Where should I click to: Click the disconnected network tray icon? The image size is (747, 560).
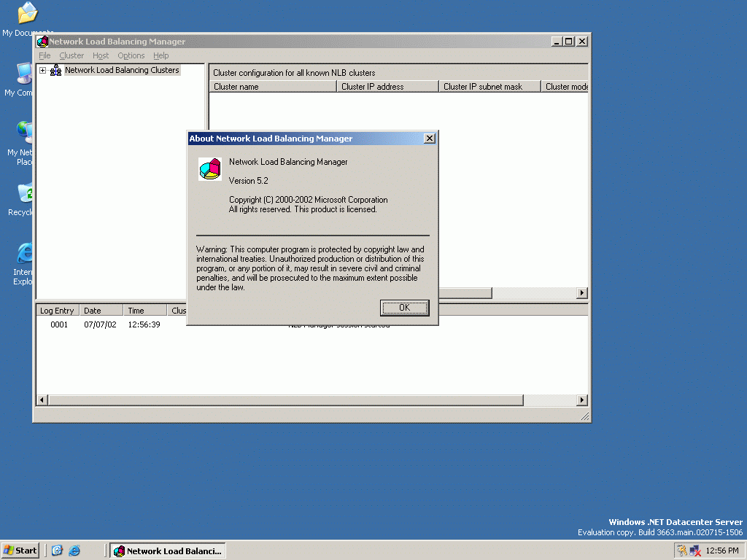pyautogui.click(x=695, y=551)
